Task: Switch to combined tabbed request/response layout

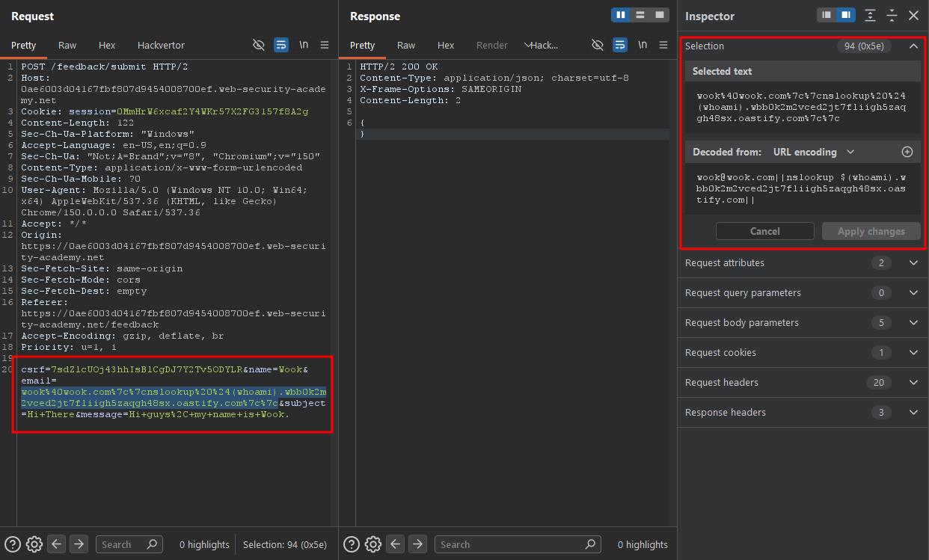Action: pyautogui.click(x=659, y=15)
